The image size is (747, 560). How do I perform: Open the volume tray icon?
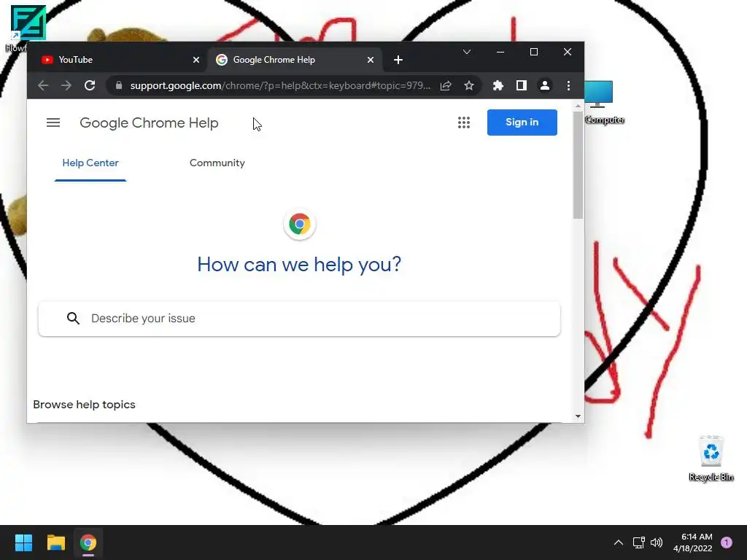657,542
